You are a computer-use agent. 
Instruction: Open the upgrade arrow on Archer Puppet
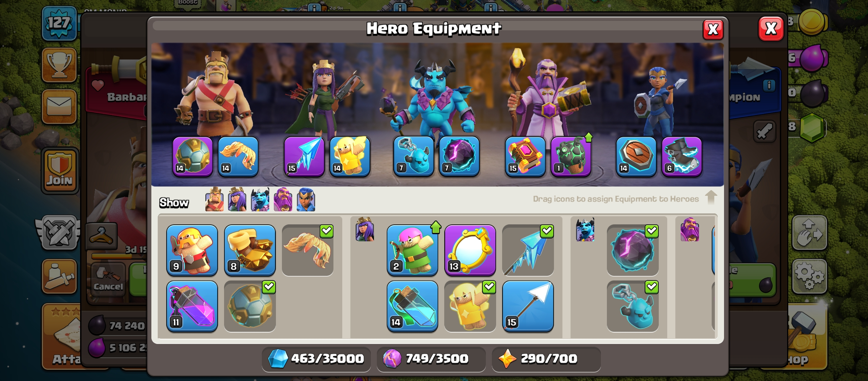(436, 227)
